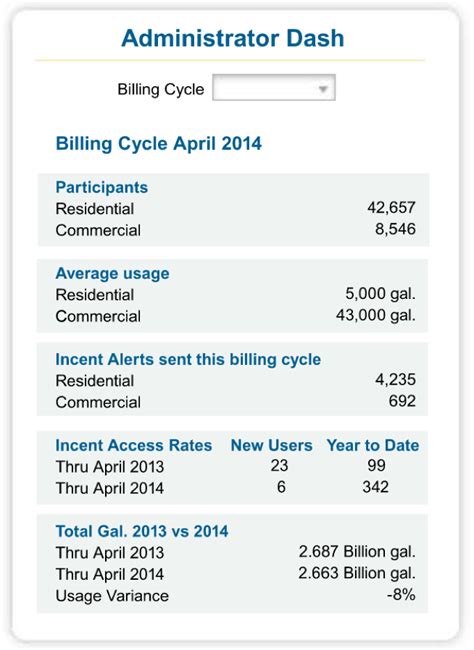The width and height of the screenshot is (474, 650).
Task: Click the Usage Variance -8% value
Action: click(x=401, y=595)
